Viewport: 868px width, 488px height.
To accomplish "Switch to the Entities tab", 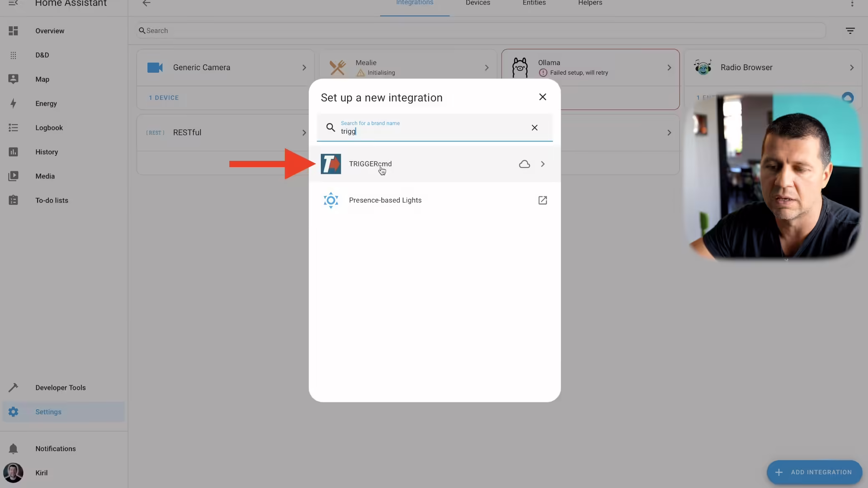I will 534,3.
